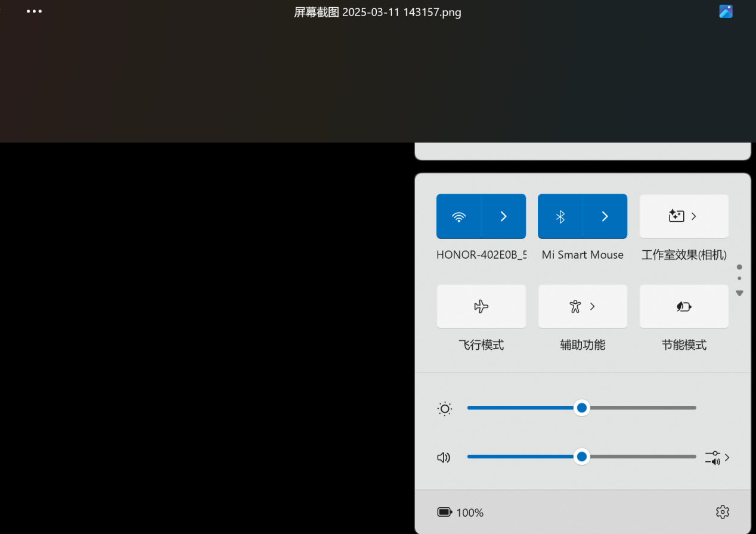The image size is (756, 534).
Task: Open the 辅助功能 accessibility tile
Action: 583,306
